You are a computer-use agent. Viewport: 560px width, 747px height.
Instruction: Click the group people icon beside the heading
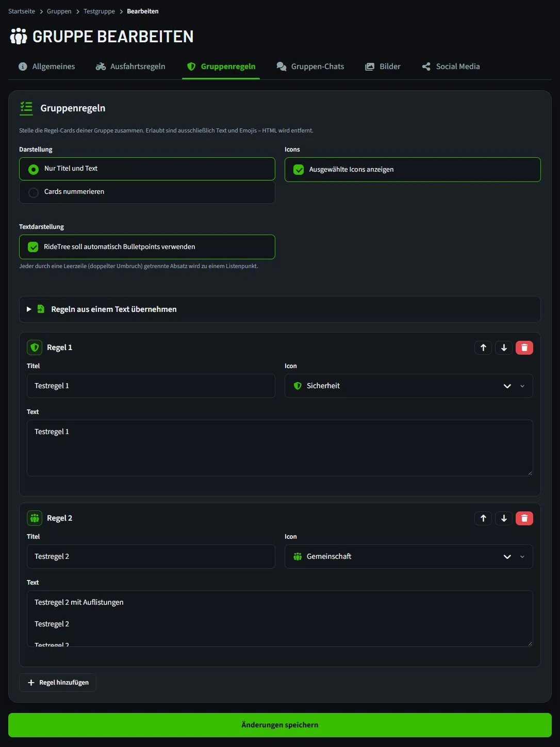[x=19, y=37]
